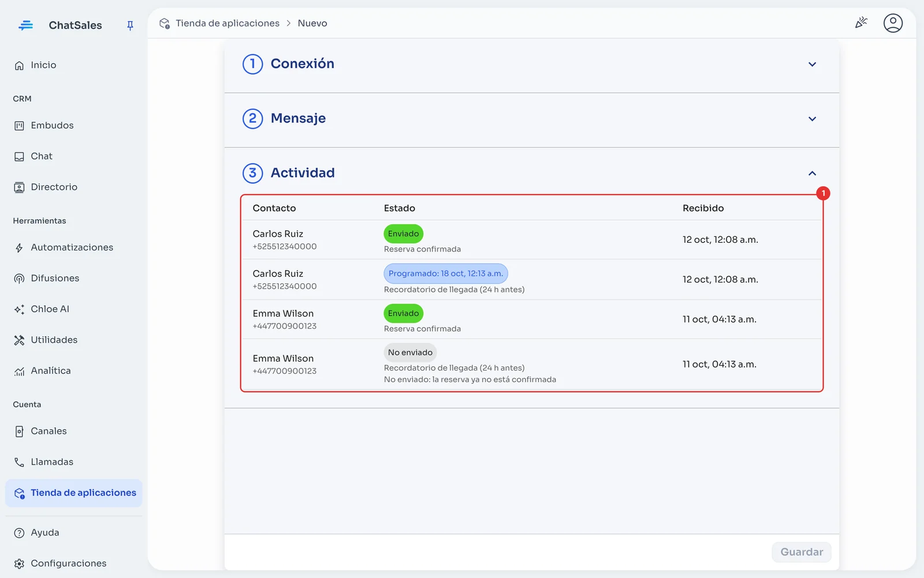The width and height of the screenshot is (924, 578).
Task: Click the Configuraciones gear icon
Action: [19, 564]
